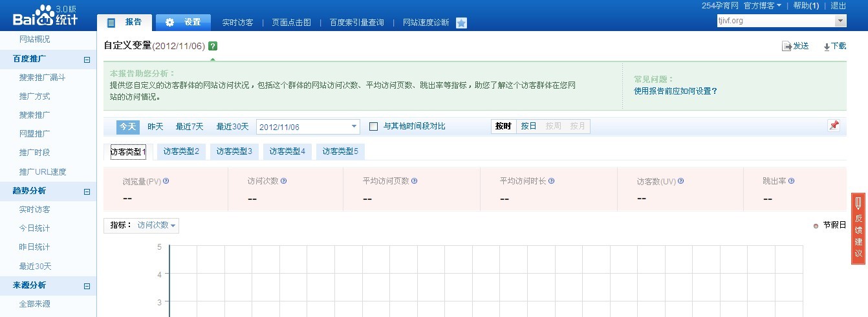
Task: Select the 访客类型4 tab
Action: coord(287,151)
